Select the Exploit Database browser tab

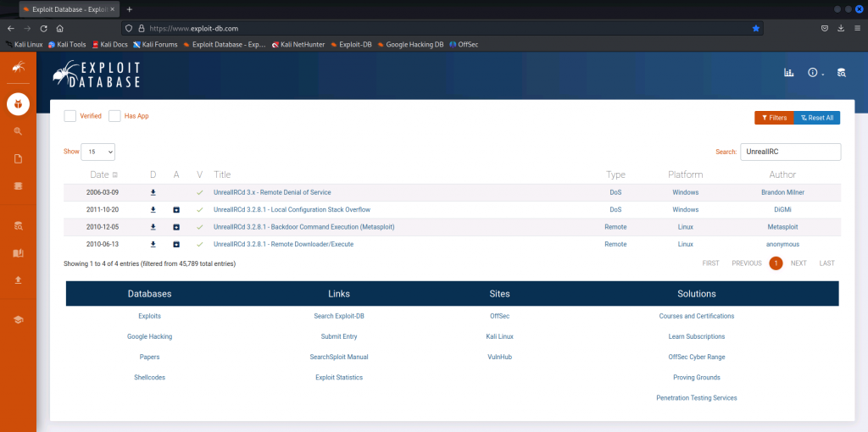point(70,9)
